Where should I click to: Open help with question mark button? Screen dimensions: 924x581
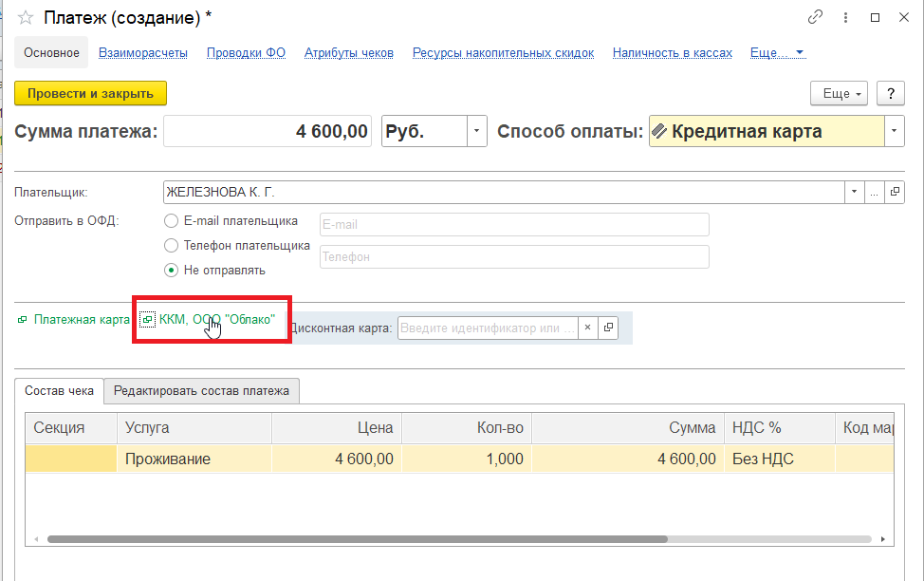click(889, 93)
